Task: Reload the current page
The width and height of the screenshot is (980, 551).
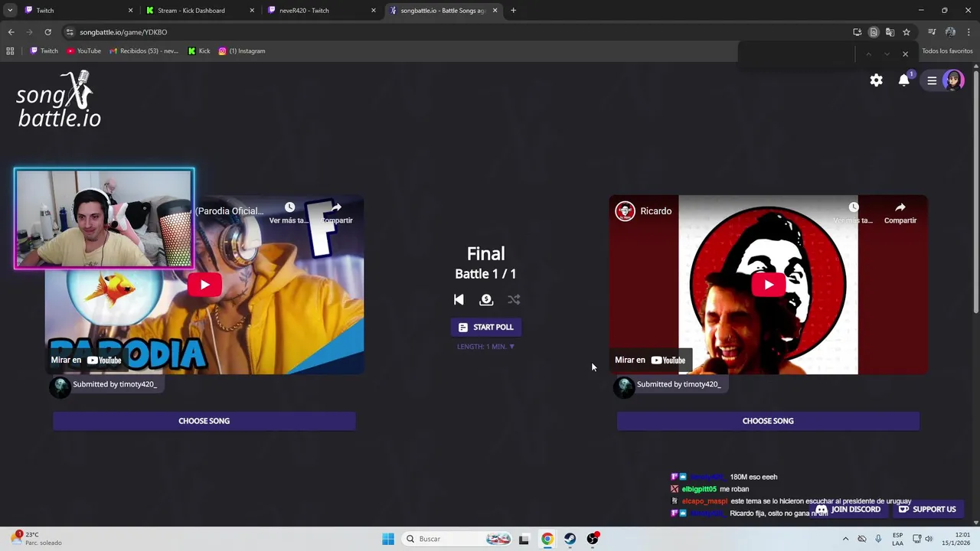Action: pyautogui.click(x=47, y=32)
